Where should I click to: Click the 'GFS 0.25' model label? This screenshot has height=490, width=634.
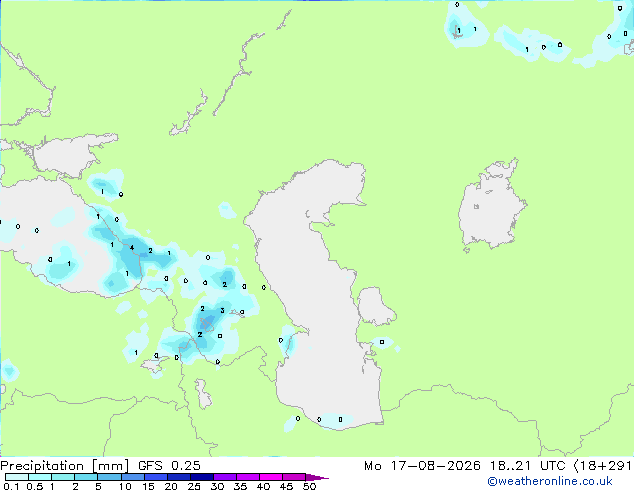pyautogui.click(x=169, y=466)
